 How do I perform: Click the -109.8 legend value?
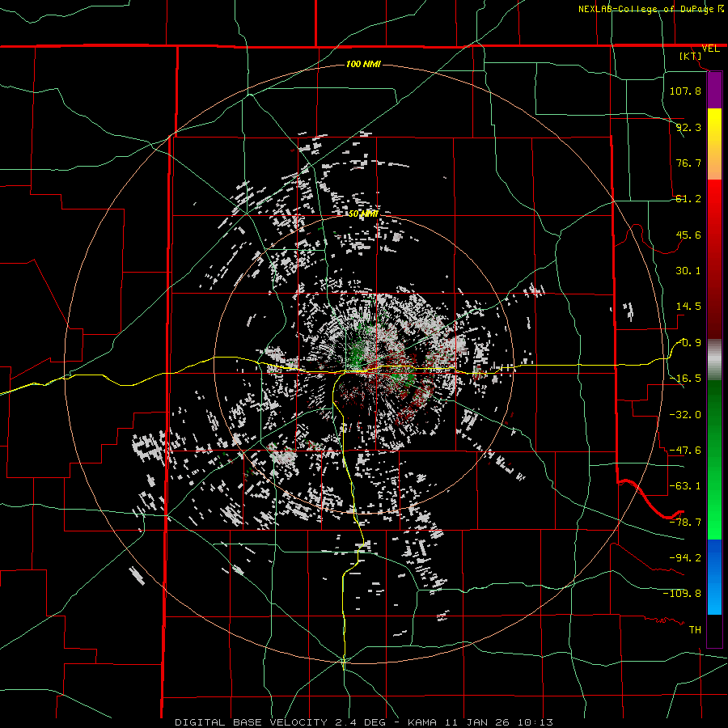coord(682,594)
